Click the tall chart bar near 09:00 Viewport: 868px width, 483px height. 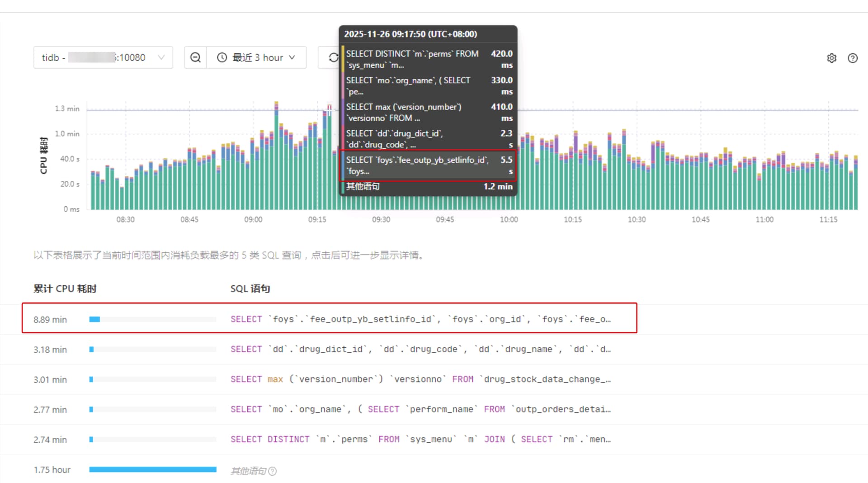(x=276, y=158)
